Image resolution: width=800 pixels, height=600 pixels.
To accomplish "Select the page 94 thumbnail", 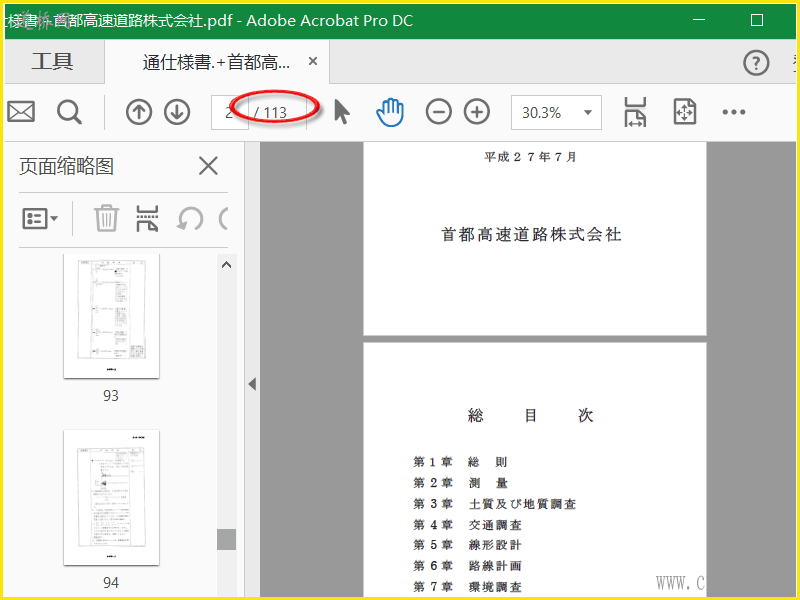I will tap(111, 497).
